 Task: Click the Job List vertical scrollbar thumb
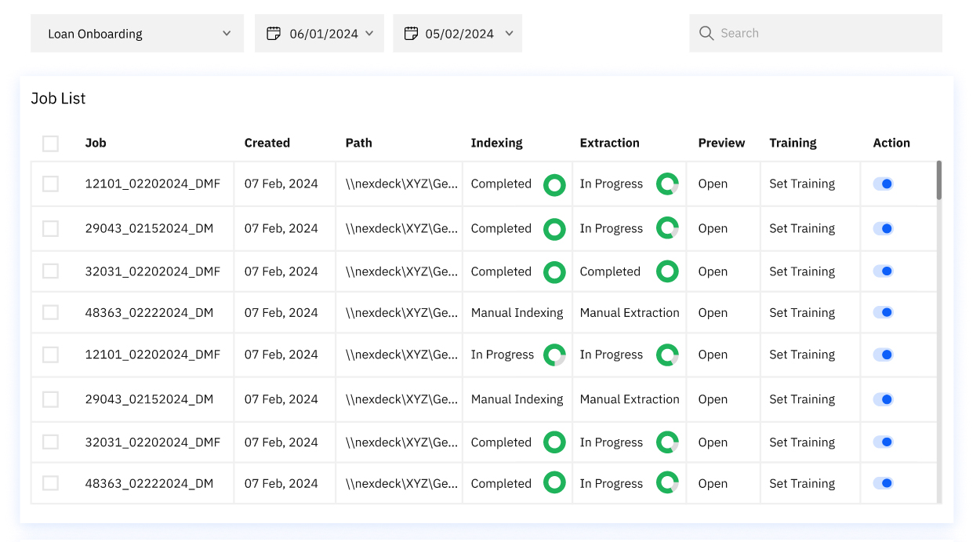click(x=938, y=180)
